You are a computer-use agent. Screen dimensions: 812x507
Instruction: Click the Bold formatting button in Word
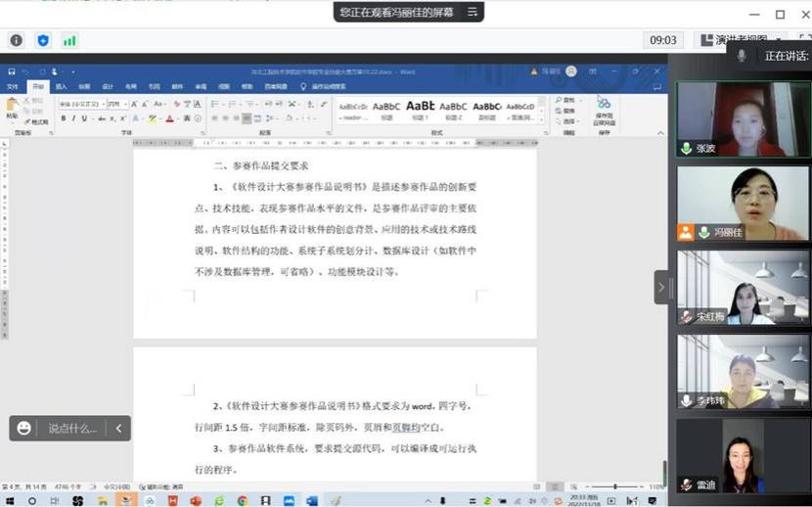tap(63, 118)
